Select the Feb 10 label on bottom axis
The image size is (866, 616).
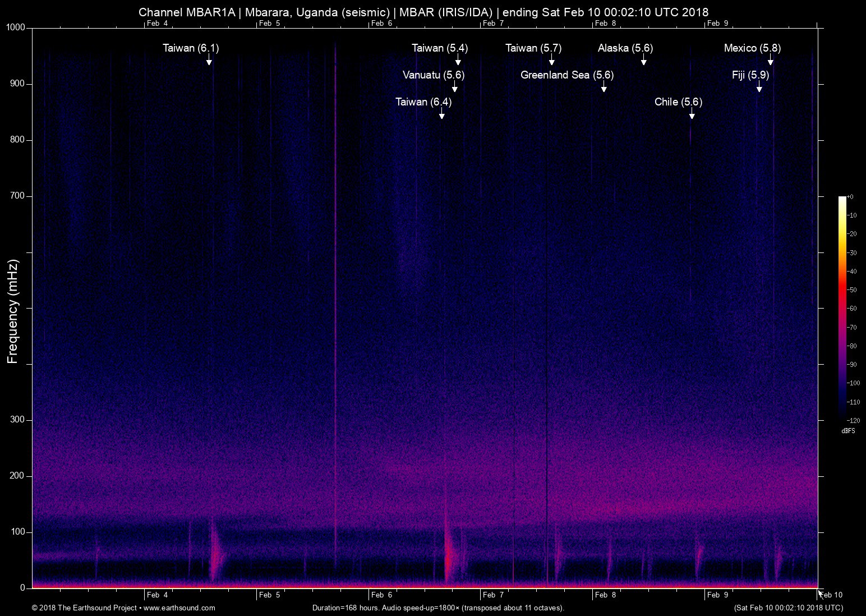pos(830,595)
